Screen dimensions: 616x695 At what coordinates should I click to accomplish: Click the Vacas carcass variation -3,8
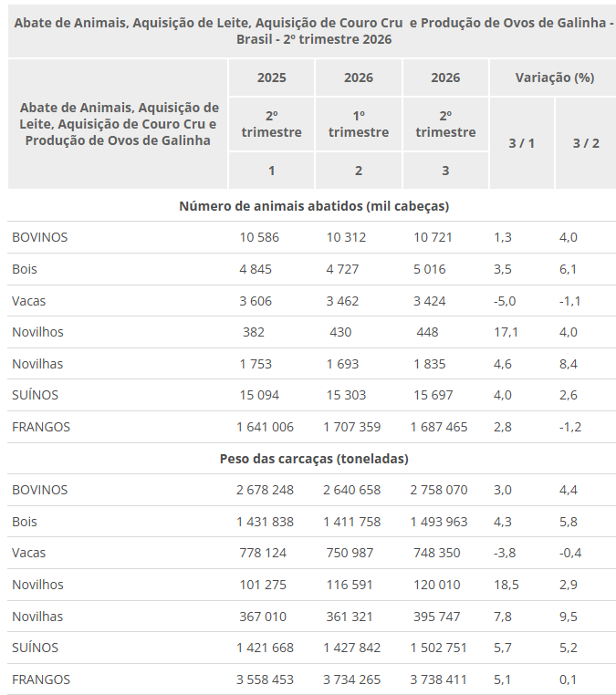coord(505,553)
